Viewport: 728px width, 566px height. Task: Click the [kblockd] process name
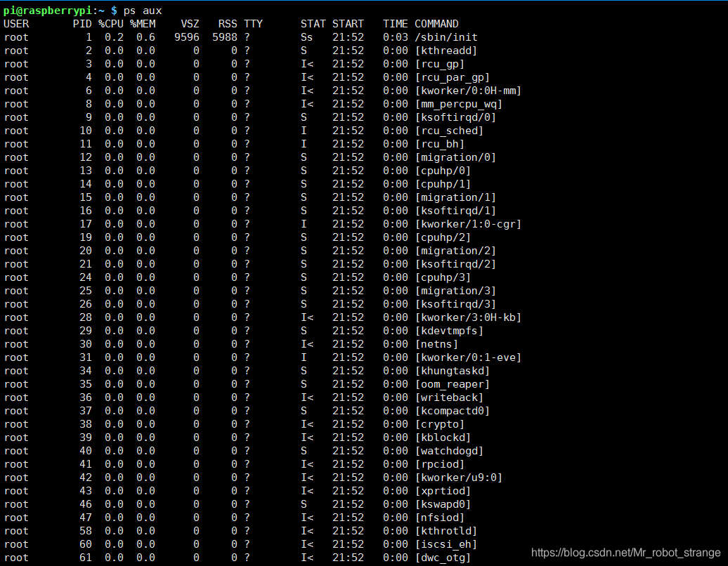click(x=443, y=438)
